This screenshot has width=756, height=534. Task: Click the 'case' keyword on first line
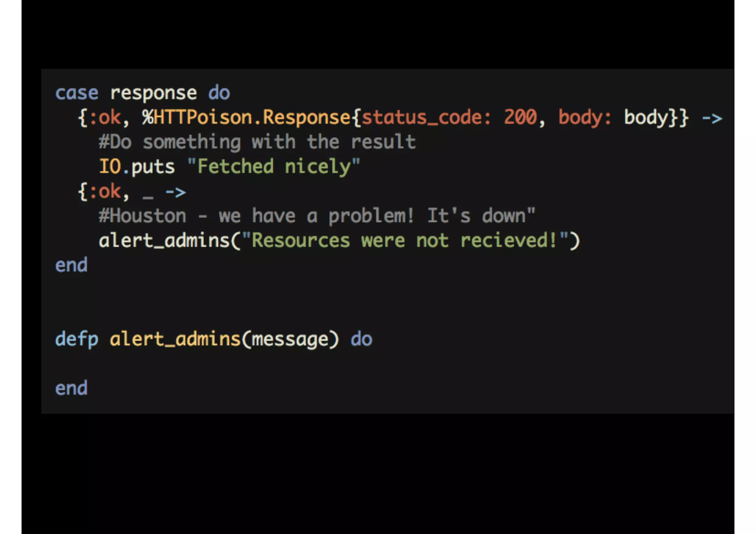pyautogui.click(x=77, y=93)
